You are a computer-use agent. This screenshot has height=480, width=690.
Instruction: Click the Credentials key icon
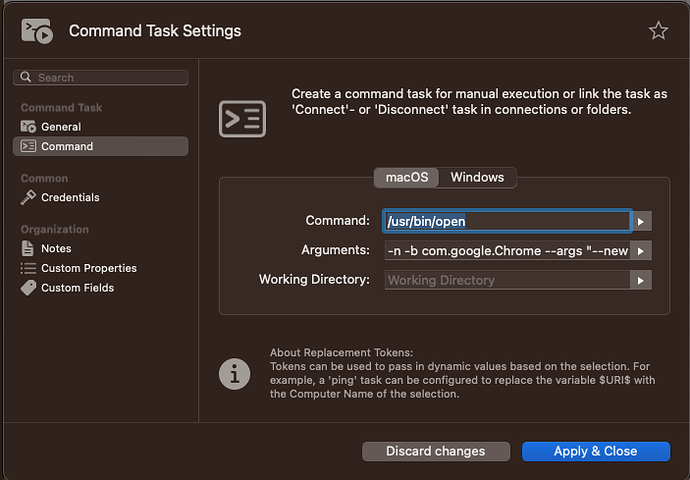pyautogui.click(x=28, y=198)
